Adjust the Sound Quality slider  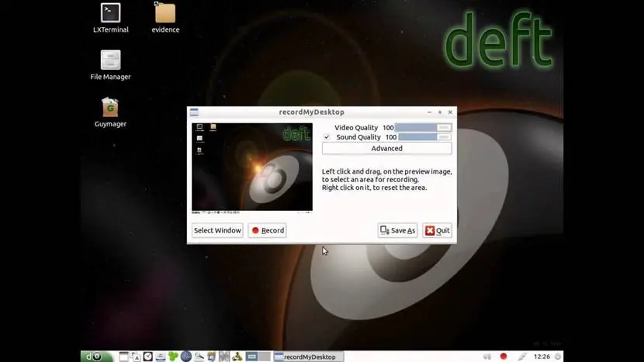click(x=424, y=137)
